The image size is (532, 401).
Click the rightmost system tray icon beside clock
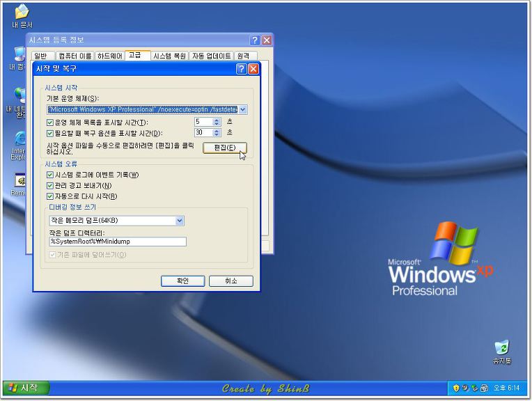[484, 388]
